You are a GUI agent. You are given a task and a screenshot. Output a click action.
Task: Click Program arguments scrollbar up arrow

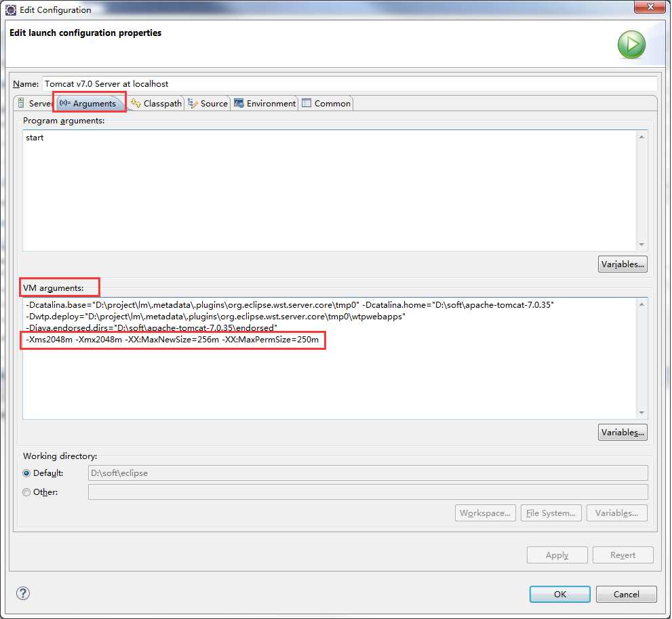coord(641,137)
